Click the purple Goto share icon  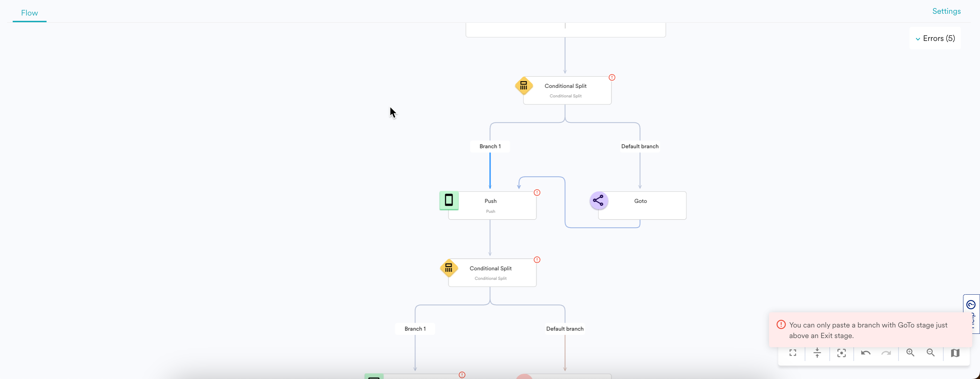coord(598,200)
